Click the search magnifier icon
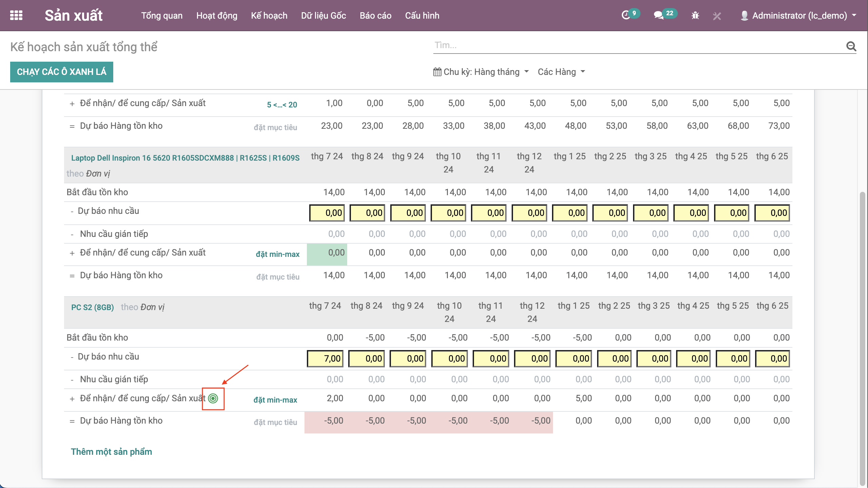 click(851, 46)
